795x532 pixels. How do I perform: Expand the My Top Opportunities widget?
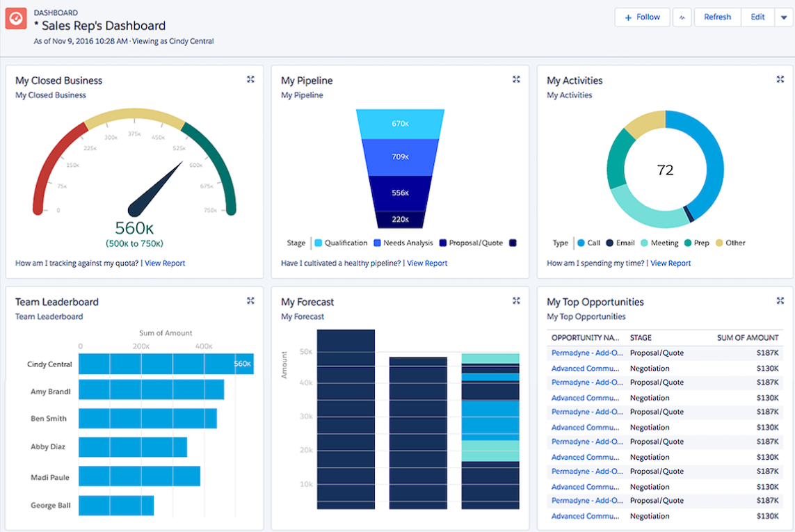pos(780,300)
